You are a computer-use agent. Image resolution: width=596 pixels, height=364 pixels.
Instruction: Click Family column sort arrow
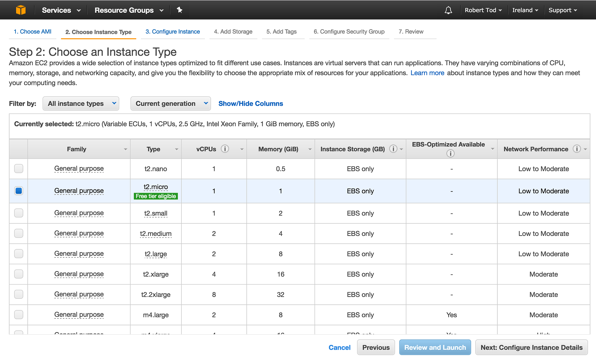click(x=125, y=149)
